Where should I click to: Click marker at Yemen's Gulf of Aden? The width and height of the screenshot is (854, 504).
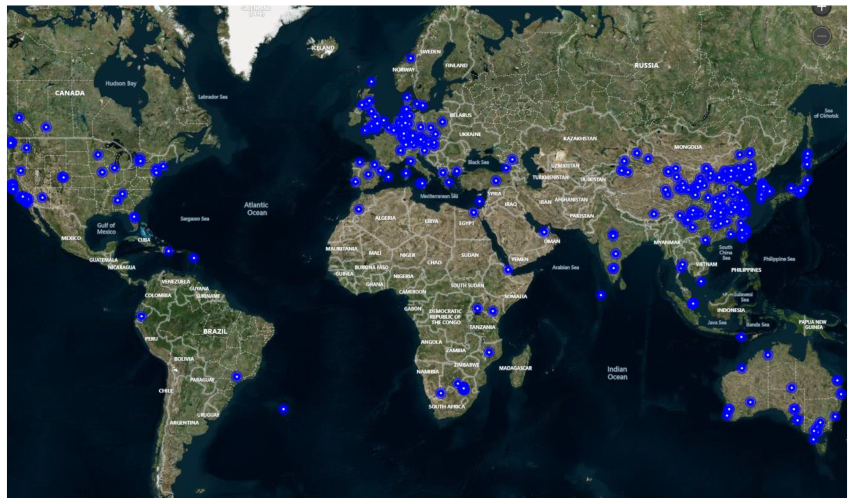[508, 270]
